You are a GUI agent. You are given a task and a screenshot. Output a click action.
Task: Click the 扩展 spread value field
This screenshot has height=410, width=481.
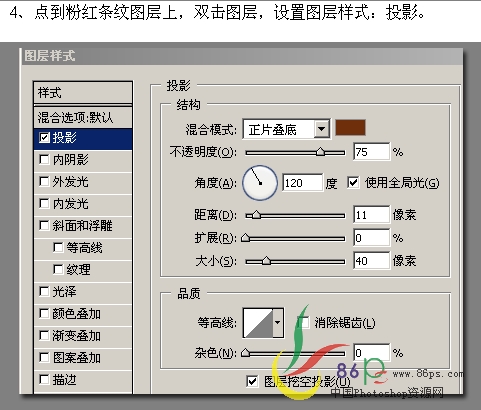point(371,238)
